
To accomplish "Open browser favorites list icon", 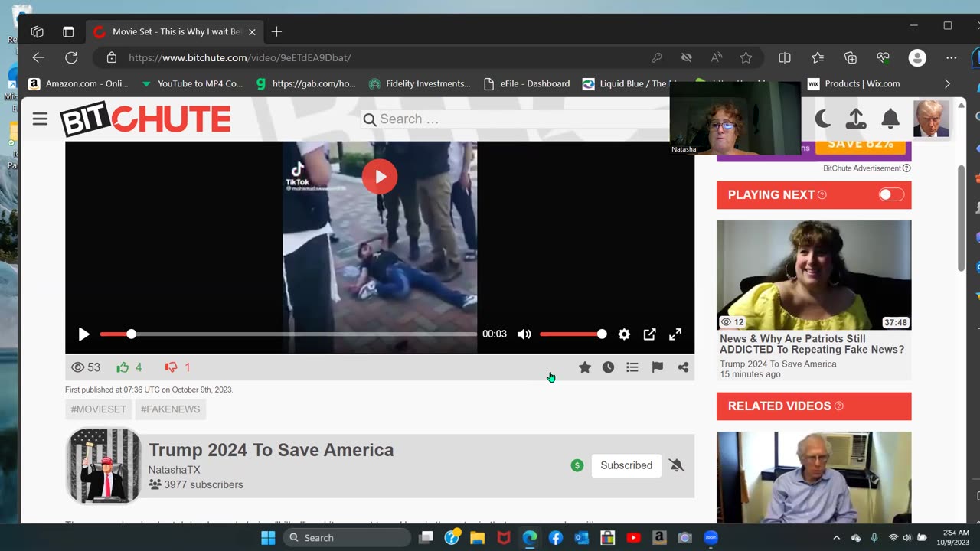I will coord(818,57).
